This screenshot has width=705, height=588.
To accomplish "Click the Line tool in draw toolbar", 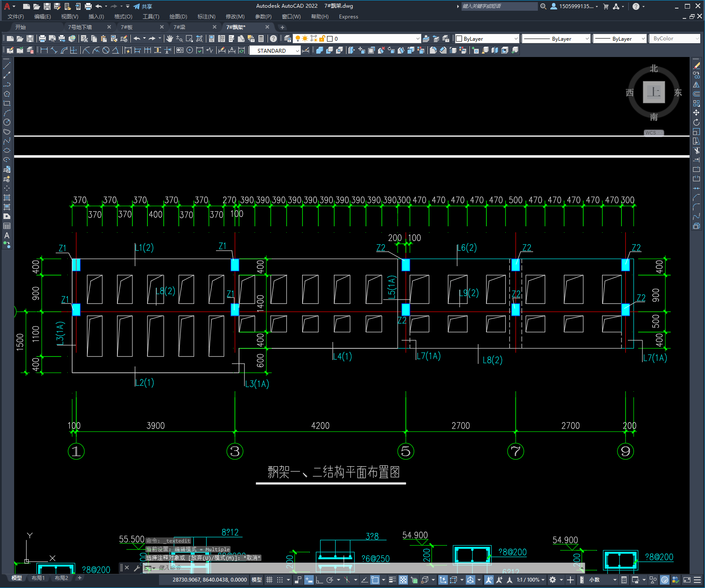I will click(x=7, y=66).
